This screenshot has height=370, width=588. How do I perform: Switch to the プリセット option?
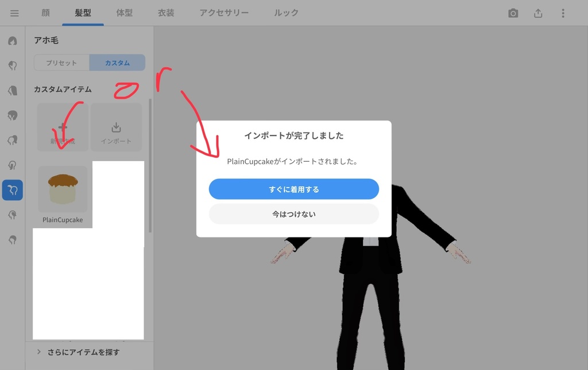(61, 63)
